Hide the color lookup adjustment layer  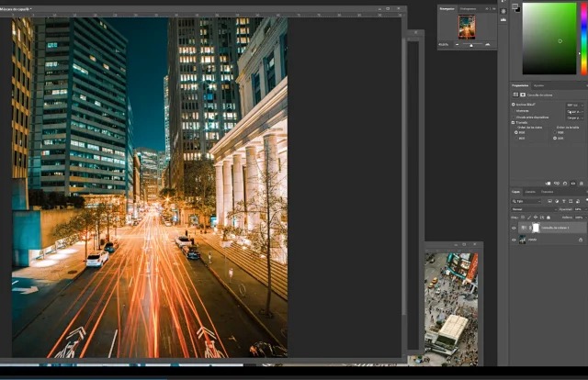point(514,228)
